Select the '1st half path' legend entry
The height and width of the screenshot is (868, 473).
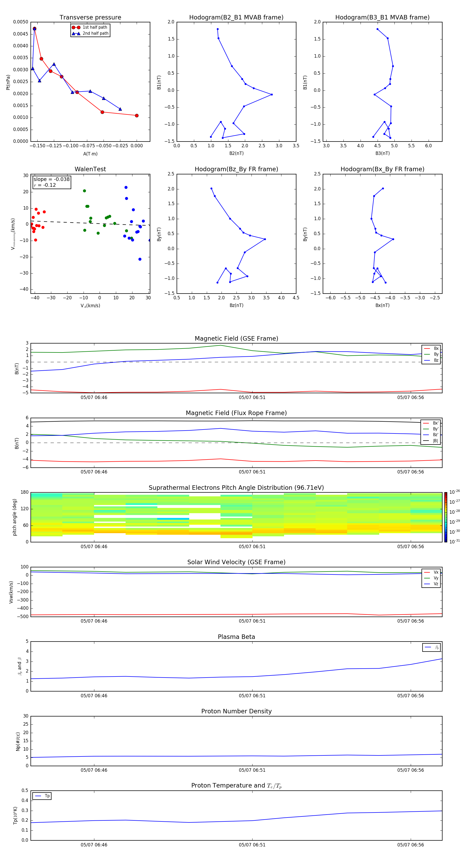click(90, 27)
